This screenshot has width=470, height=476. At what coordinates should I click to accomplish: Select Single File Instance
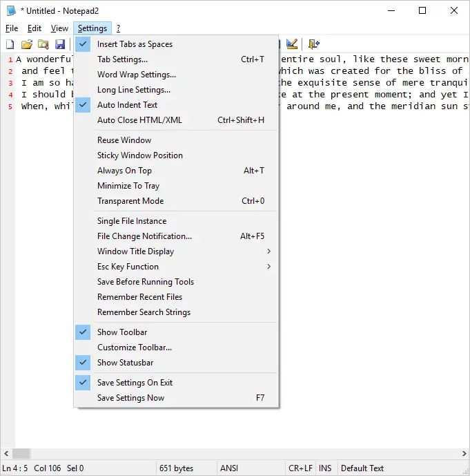[x=176, y=221]
